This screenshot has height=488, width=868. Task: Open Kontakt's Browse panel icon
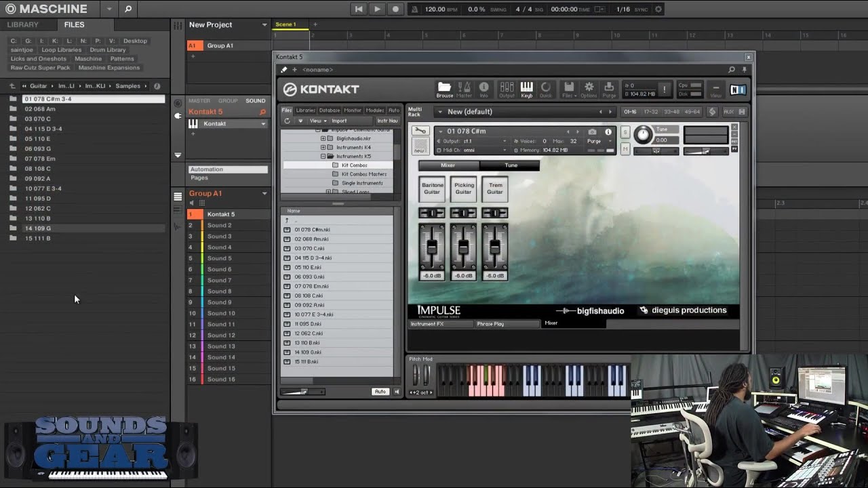pyautogui.click(x=444, y=89)
